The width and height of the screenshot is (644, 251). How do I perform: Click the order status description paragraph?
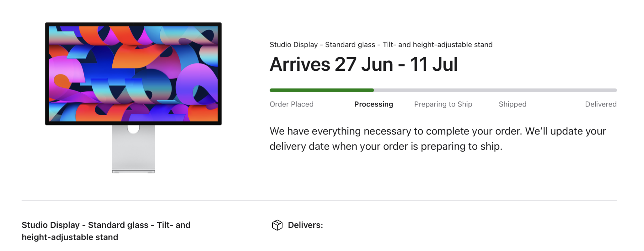pos(438,139)
